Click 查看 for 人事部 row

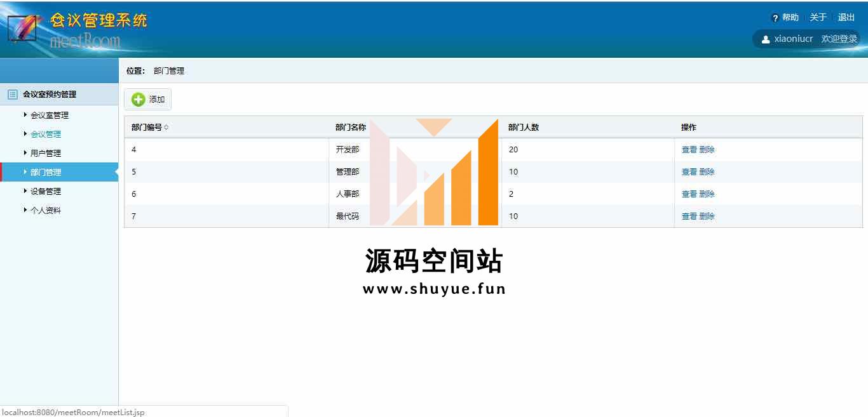[x=689, y=194]
